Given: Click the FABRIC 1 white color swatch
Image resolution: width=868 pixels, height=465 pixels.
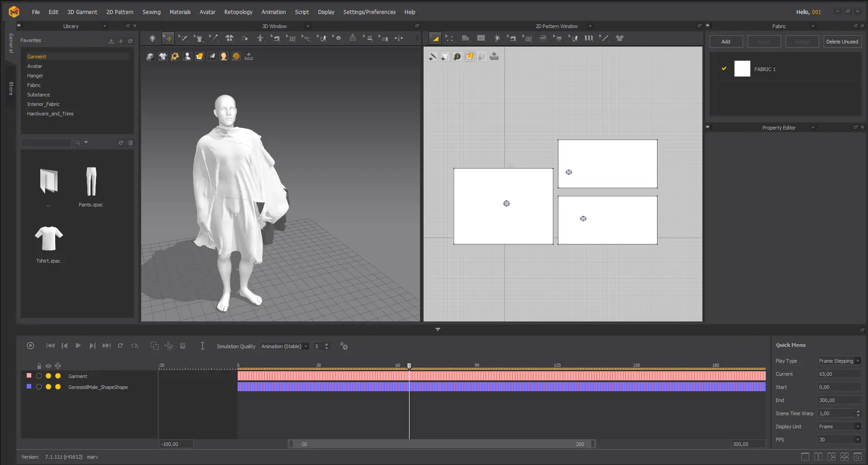Looking at the screenshot, I should (x=742, y=69).
